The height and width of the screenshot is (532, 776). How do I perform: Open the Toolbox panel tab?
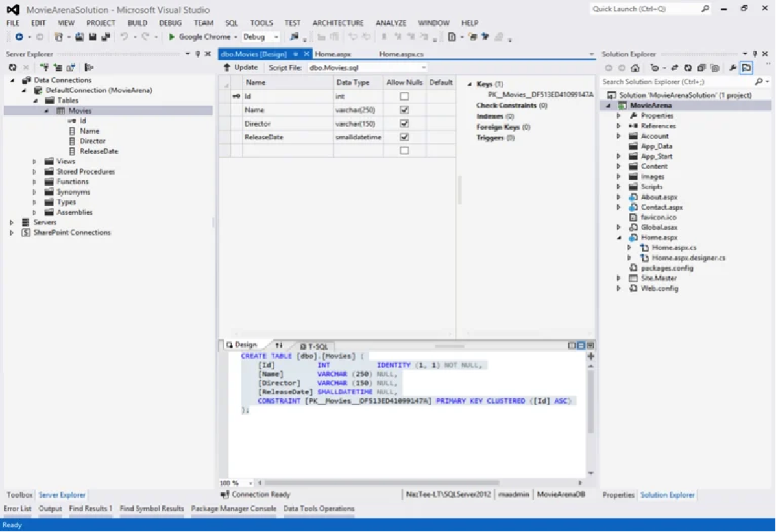(19, 494)
